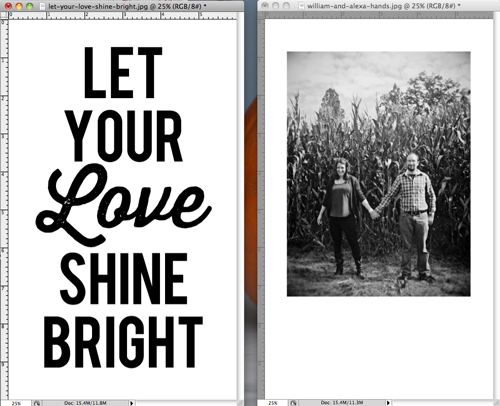Click the vertical scrollbar of the william-and-alexa window
Viewport: 500px width, 406px height.
point(496,206)
